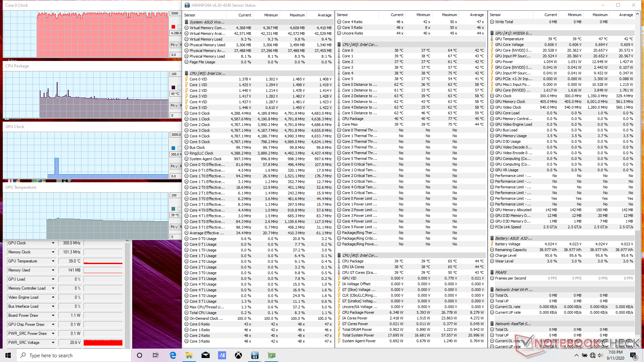Click the circle icon beside Total CPU Usage

click(186, 313)
